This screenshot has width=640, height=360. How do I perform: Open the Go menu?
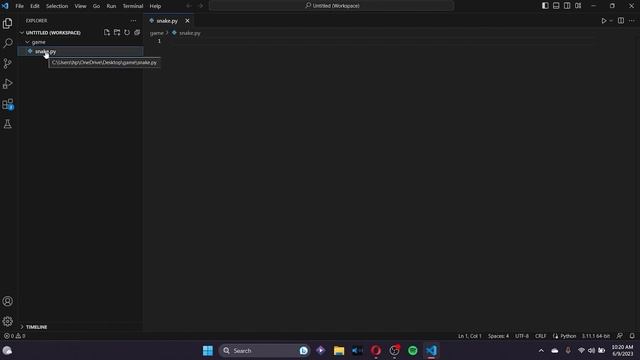(96, 6)
